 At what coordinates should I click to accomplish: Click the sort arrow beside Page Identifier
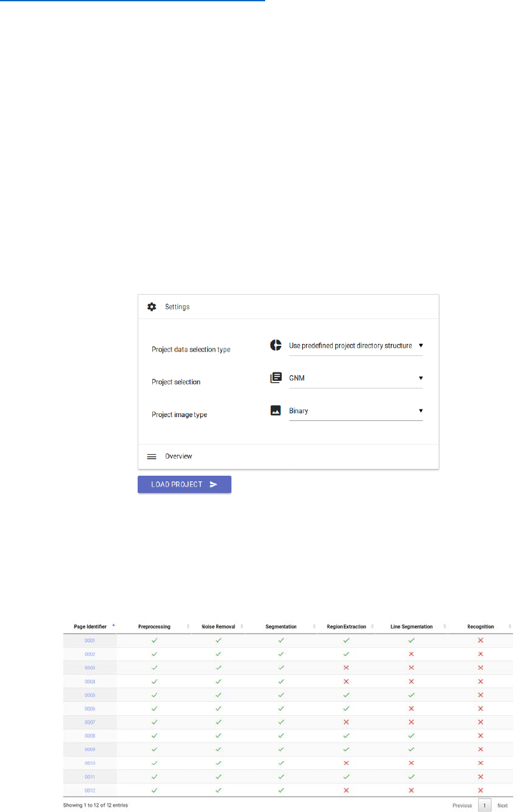click(x=113, y=625)
